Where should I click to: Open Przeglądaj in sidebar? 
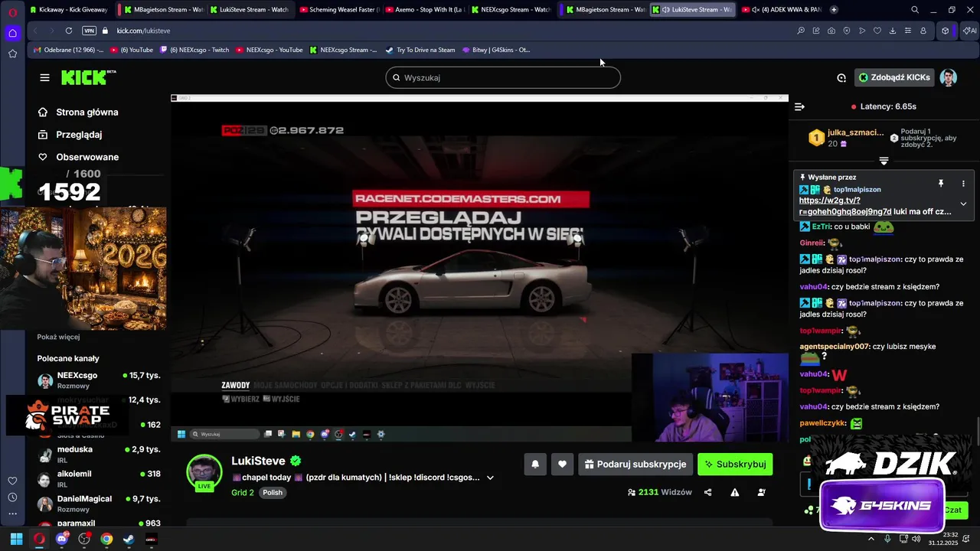[x=70, y=135]
